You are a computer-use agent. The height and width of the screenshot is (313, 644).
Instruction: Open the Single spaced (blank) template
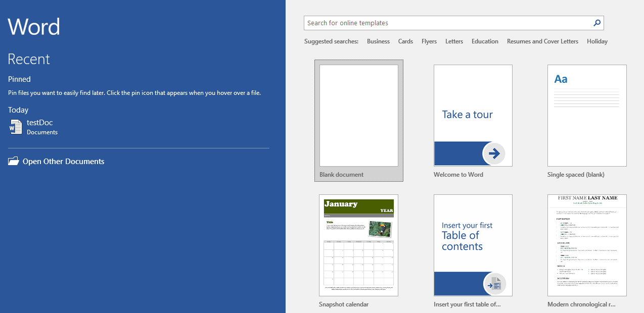(x=587, y=116)
